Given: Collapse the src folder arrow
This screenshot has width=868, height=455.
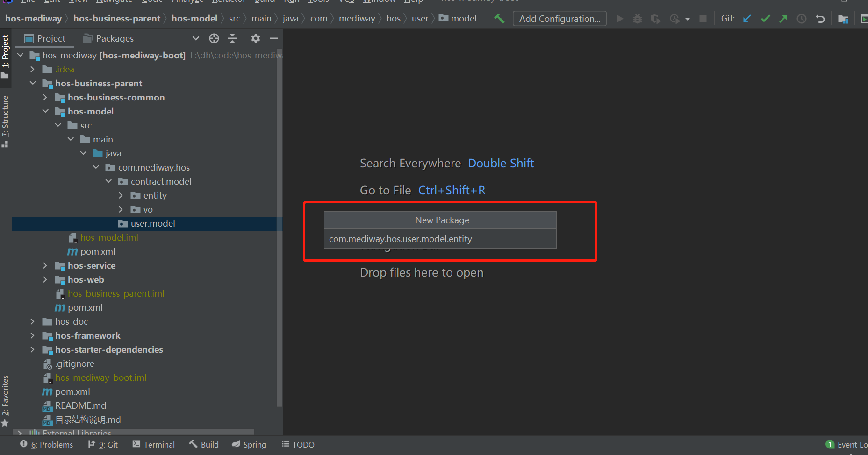Looking at the screenshot, I should coord(58,125).
